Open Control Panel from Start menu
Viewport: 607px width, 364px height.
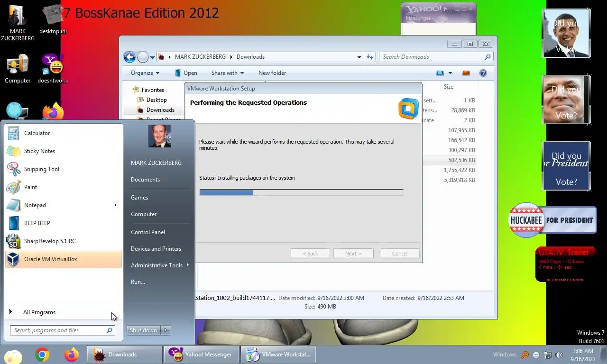pyautogui.click(x=148, y=232)
